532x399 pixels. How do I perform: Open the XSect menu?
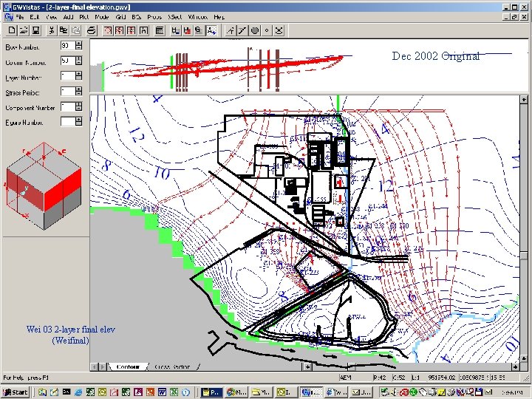(175, 16)
